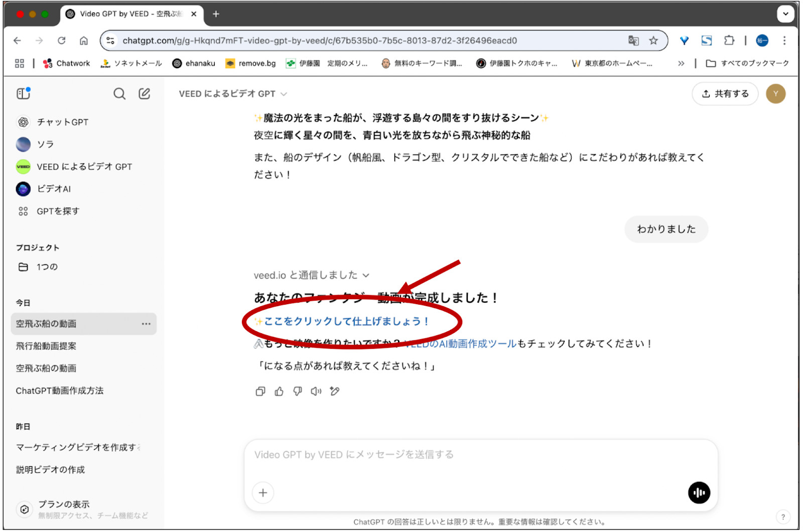Edit response in canvas icon

click(335, 391)
